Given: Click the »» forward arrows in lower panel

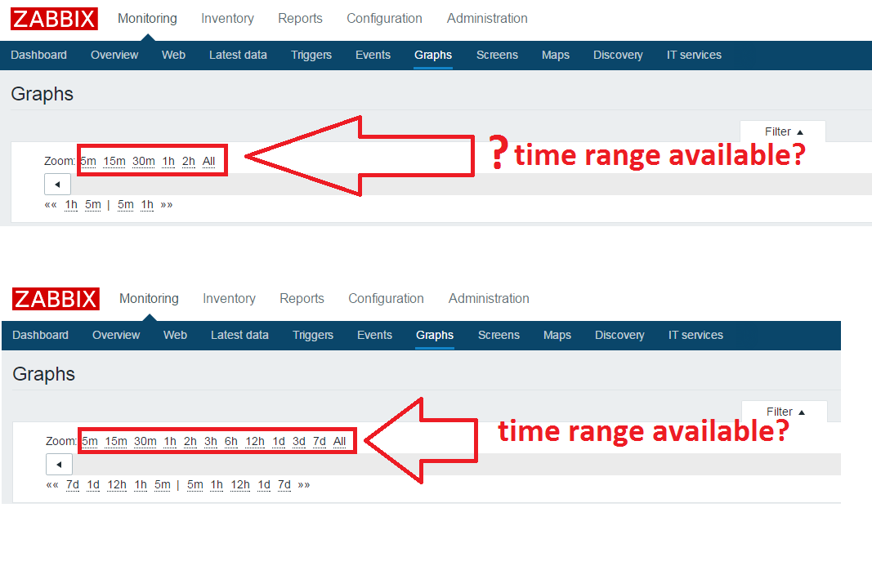Looking at the screenshot, I should click(x=304, y=485).
